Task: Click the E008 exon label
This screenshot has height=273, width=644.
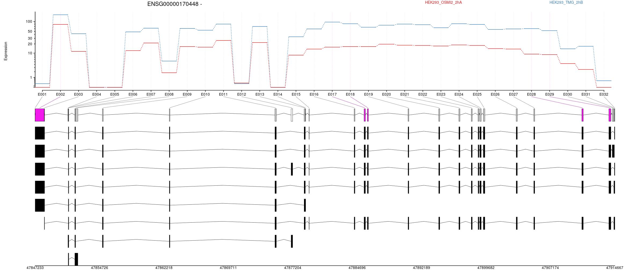Action: [169, 94]
